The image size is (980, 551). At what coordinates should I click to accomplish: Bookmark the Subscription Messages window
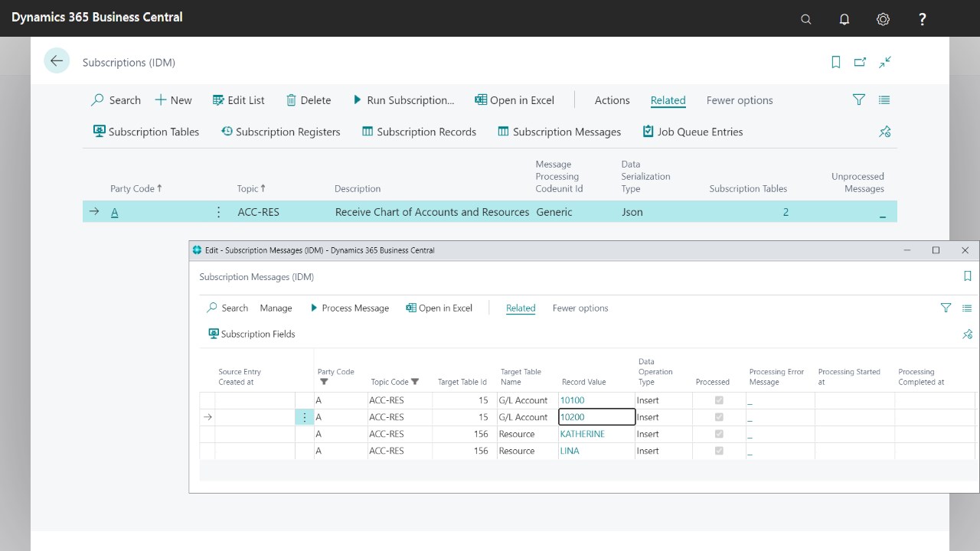click(967, 276)
